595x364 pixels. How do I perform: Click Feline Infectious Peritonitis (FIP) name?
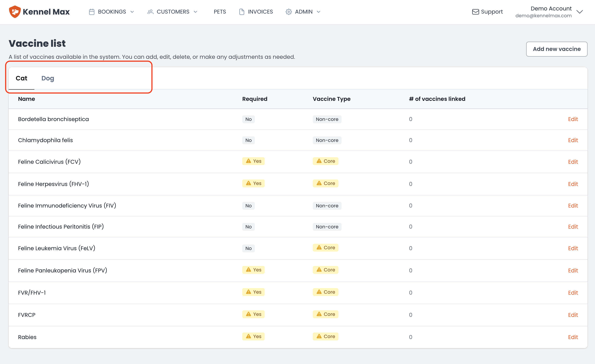coord(61,227)
